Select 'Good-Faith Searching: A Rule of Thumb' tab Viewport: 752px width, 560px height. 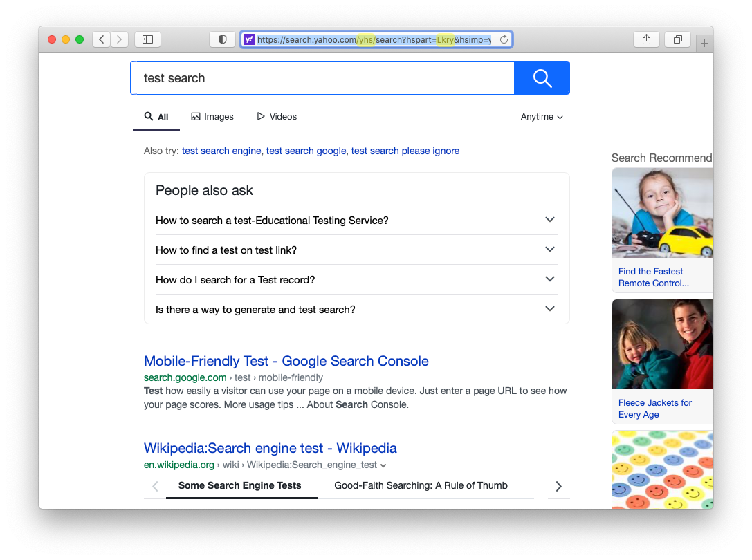421,486
